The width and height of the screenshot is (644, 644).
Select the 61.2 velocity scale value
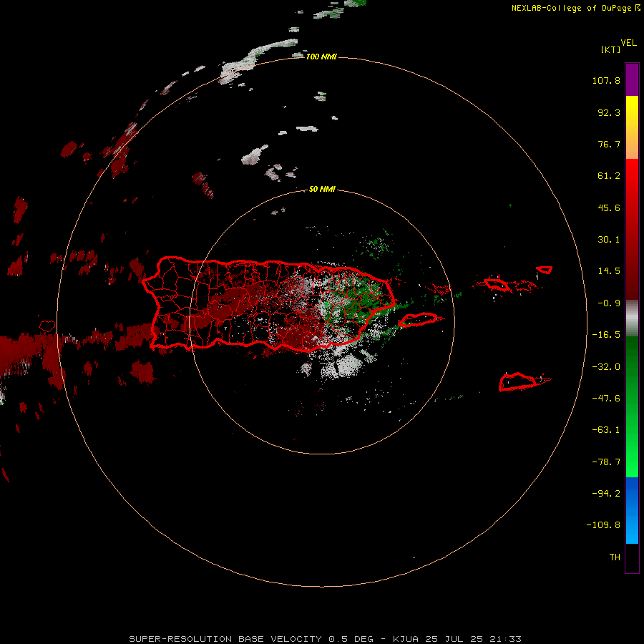[609, 176]
